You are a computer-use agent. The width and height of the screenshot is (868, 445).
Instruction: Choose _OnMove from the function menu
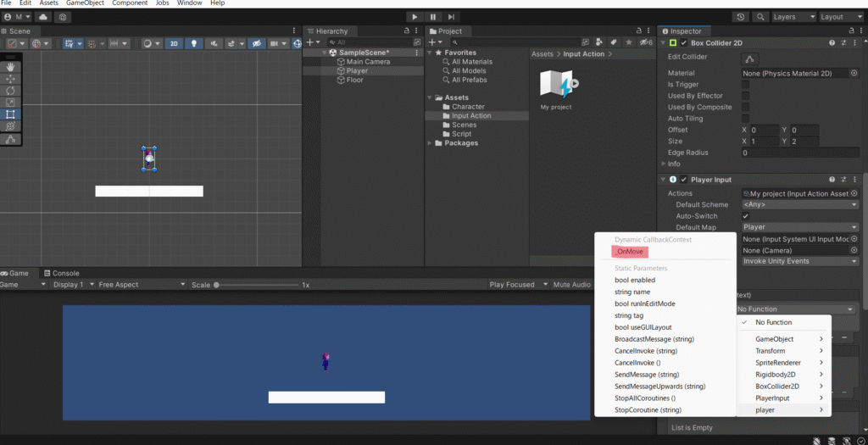(x=630, y=252)
